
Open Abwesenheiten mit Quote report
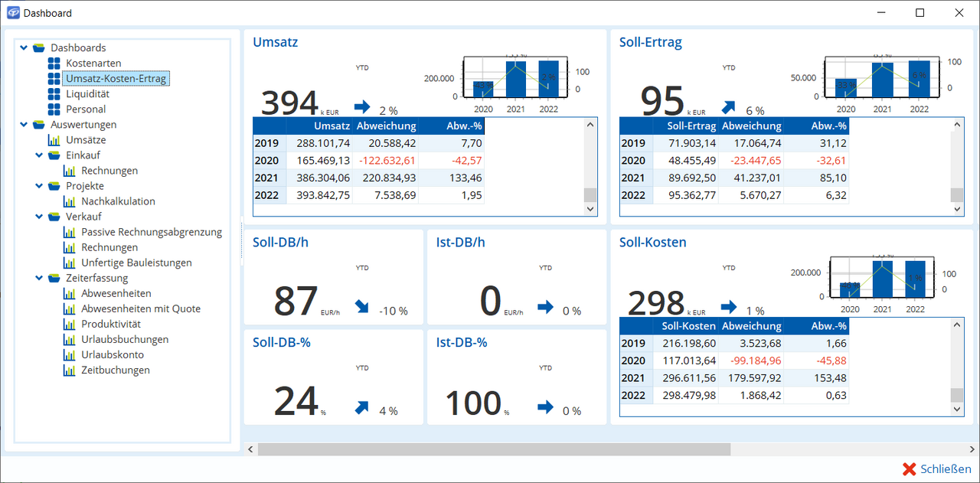click(140, 308)
